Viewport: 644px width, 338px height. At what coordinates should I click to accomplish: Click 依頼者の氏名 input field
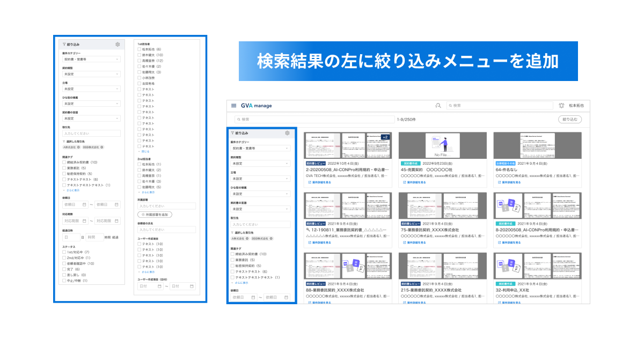166,230
